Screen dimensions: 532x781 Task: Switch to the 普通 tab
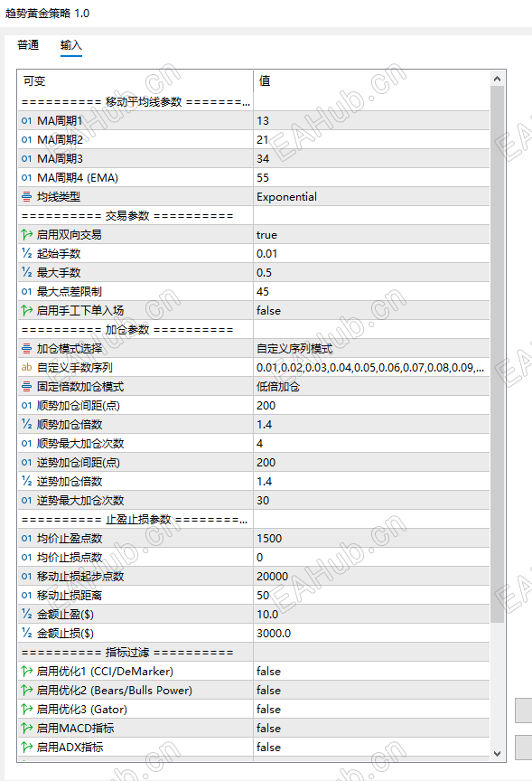tap(28, 45)
